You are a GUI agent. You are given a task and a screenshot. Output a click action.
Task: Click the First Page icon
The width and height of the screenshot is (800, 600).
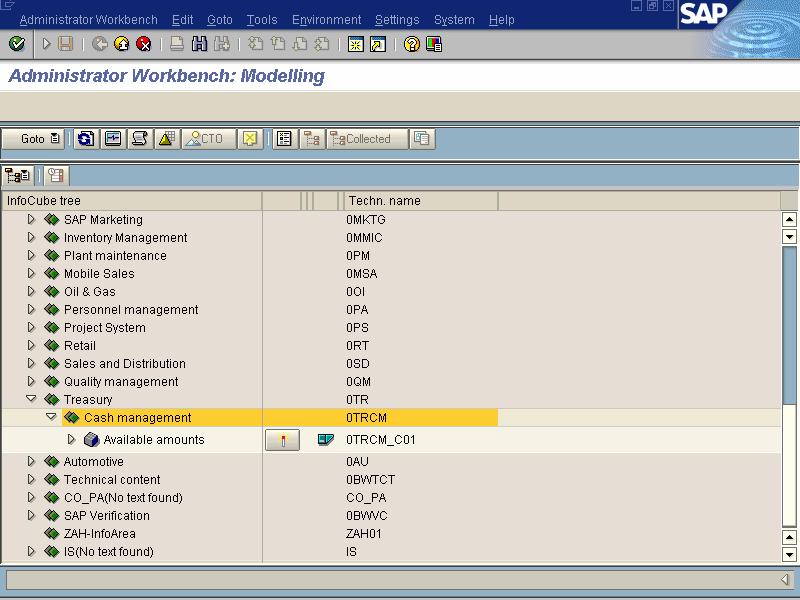click(x=255, y=44)
